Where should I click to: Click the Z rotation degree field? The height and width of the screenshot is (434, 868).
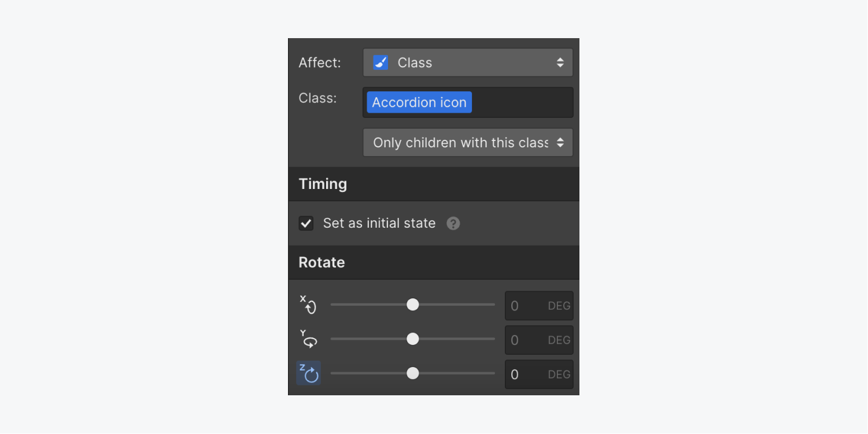point(539,374)
